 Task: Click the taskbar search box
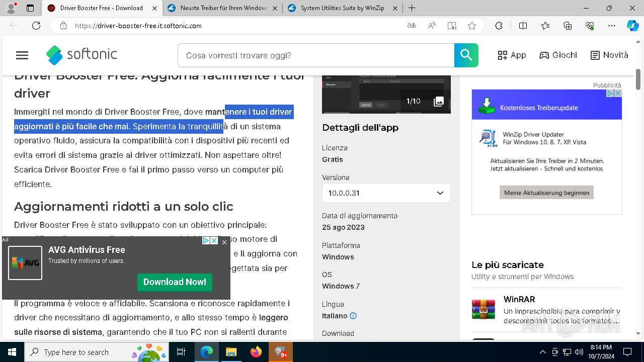(96, 352)
